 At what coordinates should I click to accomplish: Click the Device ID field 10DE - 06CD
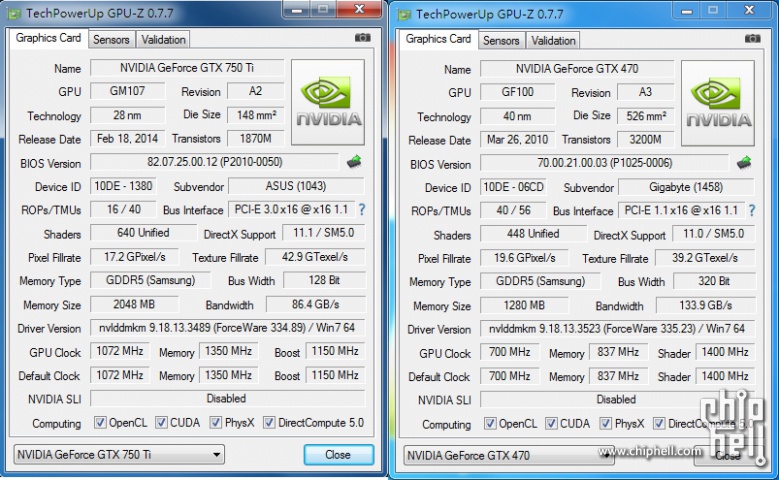point(513,187)
